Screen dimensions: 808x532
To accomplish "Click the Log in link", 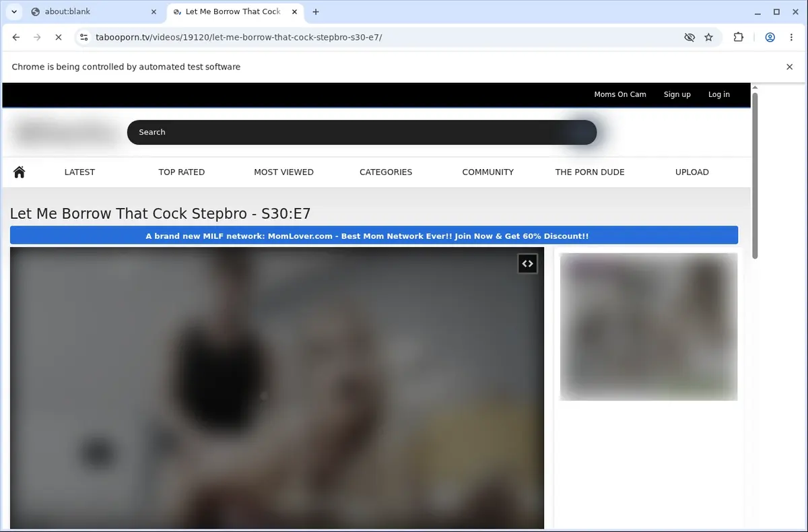I will point(719,94).
